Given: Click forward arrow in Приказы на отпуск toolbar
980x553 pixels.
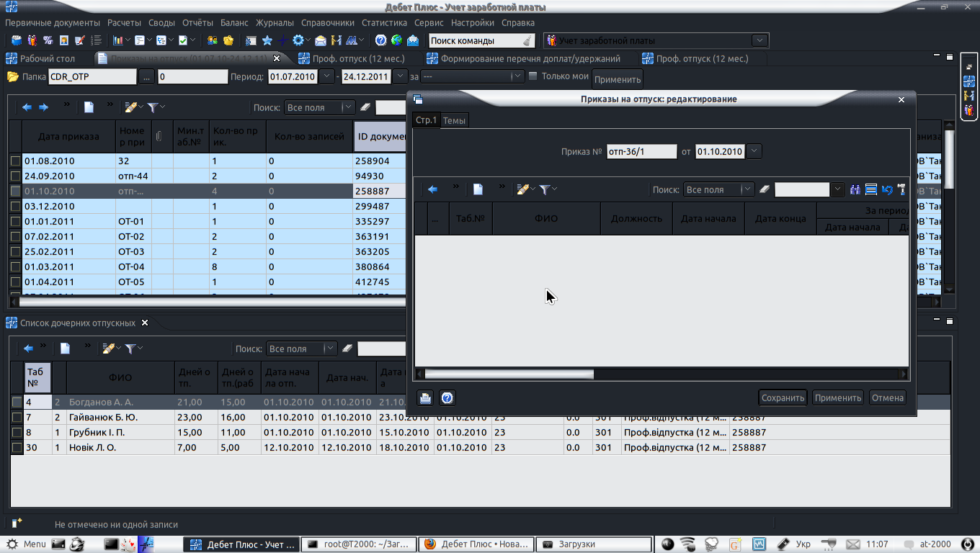Looking at the screenshot, I should [x=43, y=107].
